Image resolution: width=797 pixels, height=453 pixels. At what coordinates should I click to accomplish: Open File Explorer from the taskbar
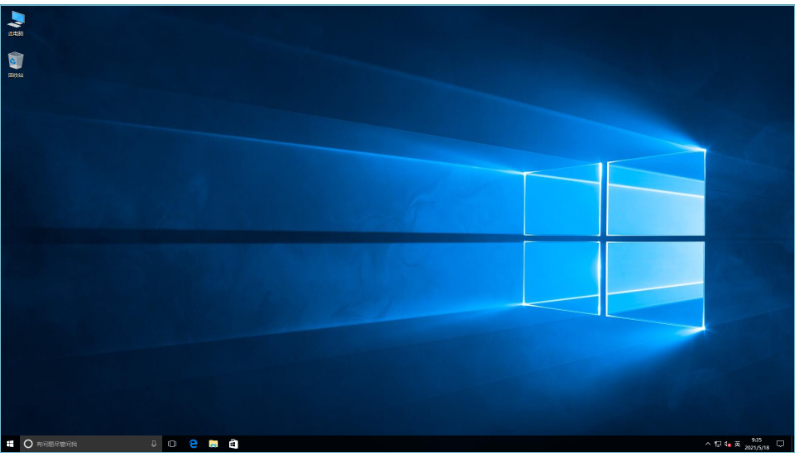(x=213, y=443)
